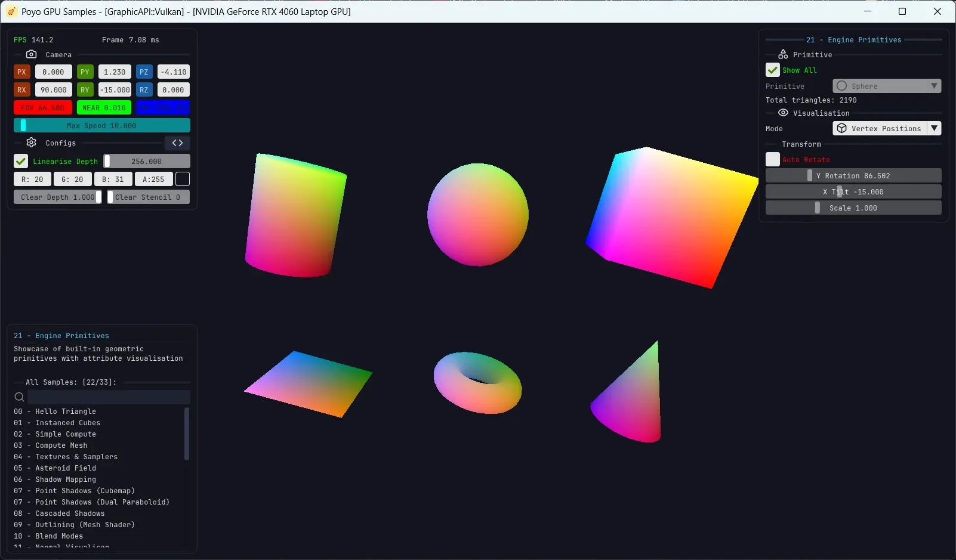956x560 pixels.
Task: Enable the Auto Rotate checkbox
Action: click(773, 159)
